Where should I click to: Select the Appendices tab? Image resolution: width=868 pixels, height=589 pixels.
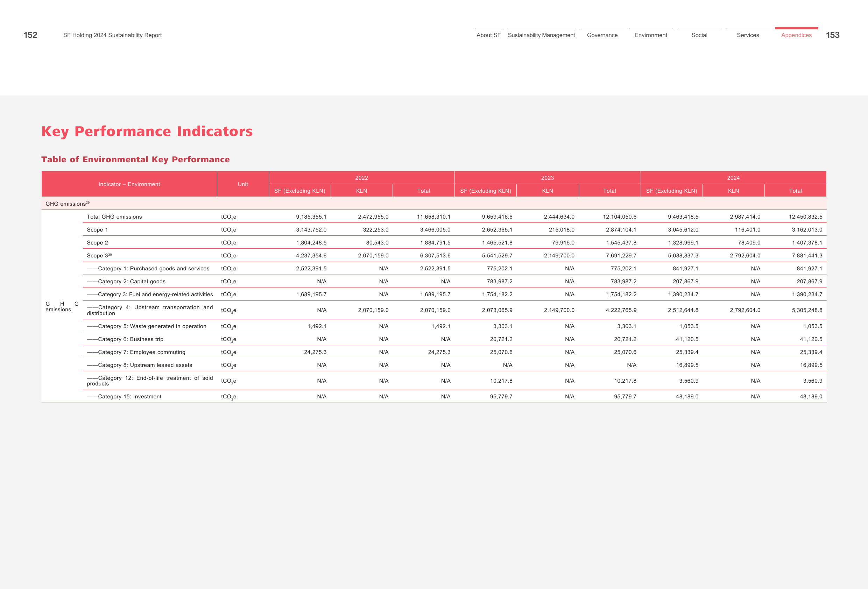[796, 35]
